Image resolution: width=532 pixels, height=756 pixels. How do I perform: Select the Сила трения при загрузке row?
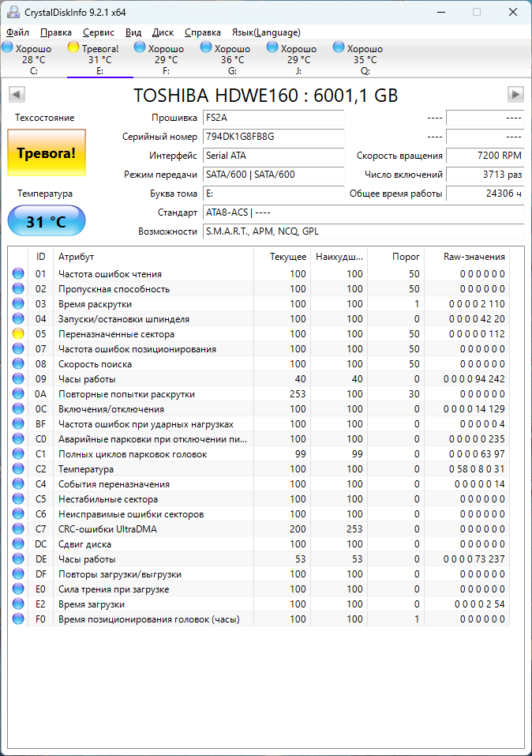click(259, 589)
